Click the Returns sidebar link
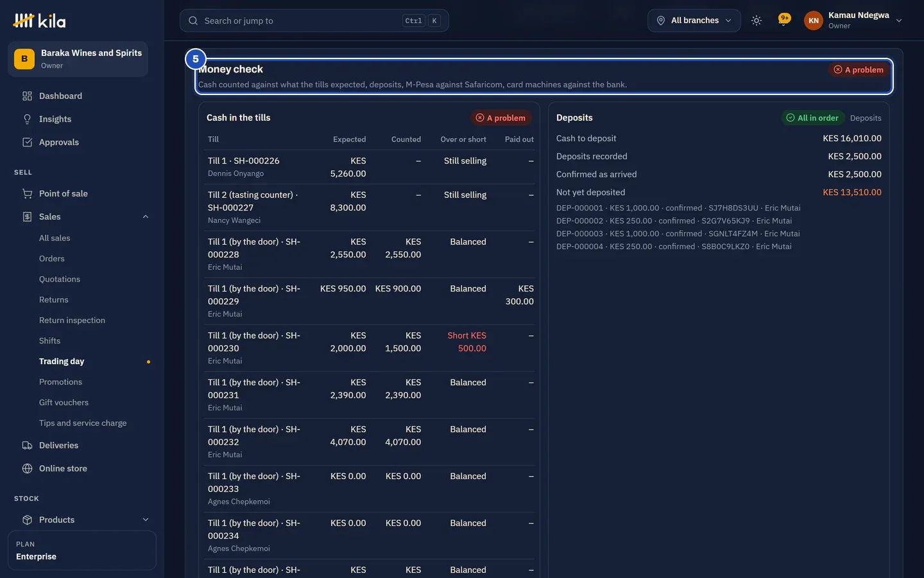The height and width of the screenshot is (578, 924). [x=53, y=300]
